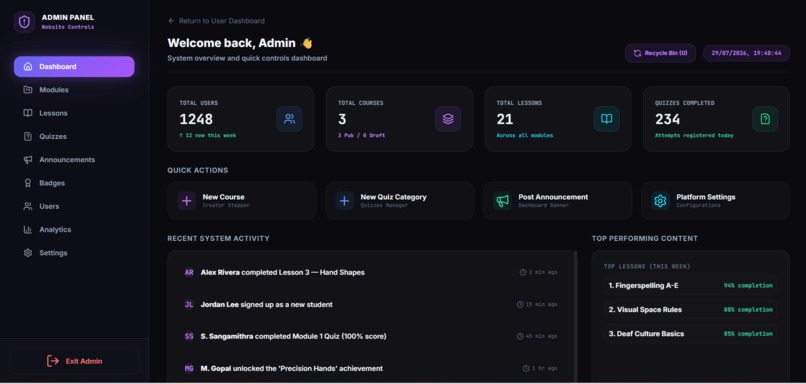Click the Announcements megaphone icon in sidebar
Image resolution: width=806 pixels, height=384 pixels.
[x=28, y=160]
